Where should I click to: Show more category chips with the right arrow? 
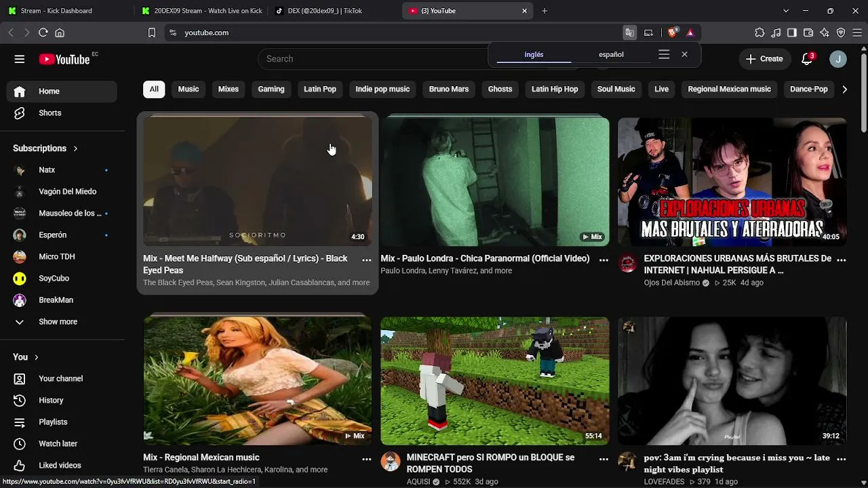click(x=844, y=89)
